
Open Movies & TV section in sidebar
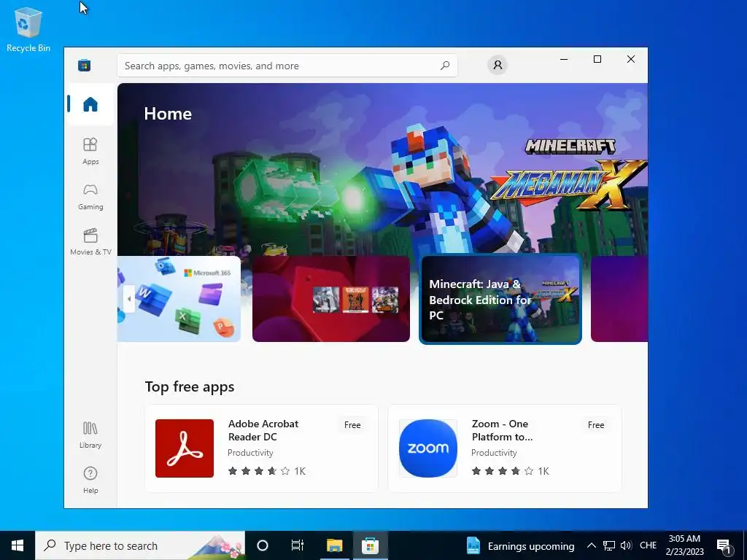click(x=90, y=242)
